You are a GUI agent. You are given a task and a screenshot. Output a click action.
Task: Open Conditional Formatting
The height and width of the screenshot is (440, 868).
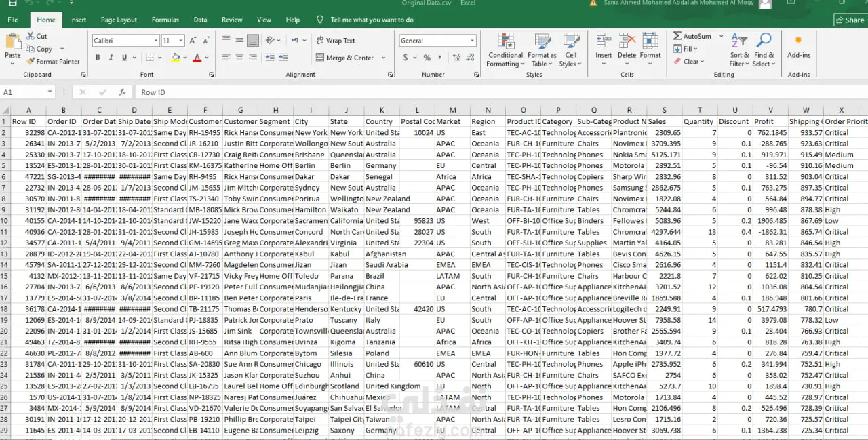click(505, 49)
